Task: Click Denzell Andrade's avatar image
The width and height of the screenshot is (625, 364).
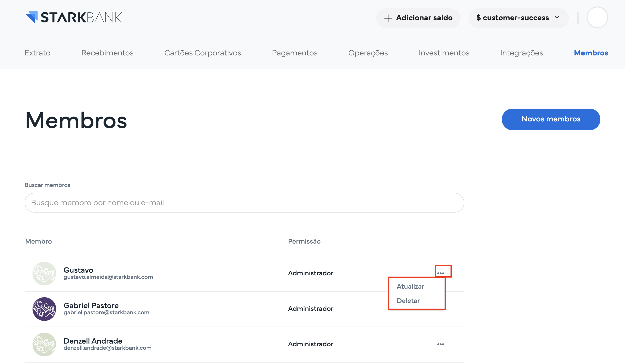Action: pos(44,345)
